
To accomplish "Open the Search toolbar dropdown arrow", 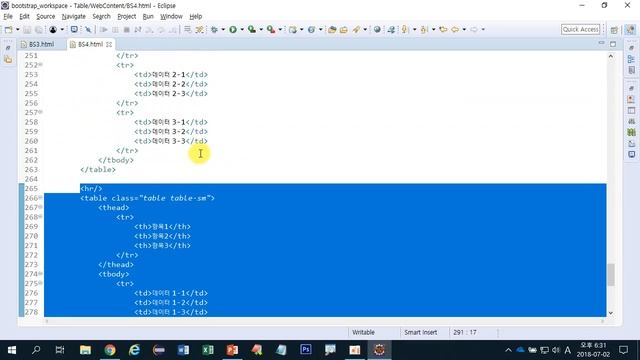I will point(365,29).
